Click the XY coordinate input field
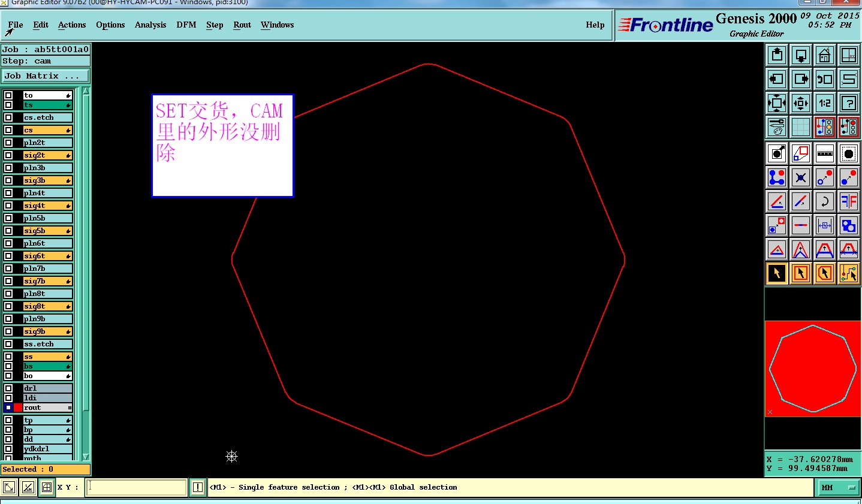 point(137,487)
